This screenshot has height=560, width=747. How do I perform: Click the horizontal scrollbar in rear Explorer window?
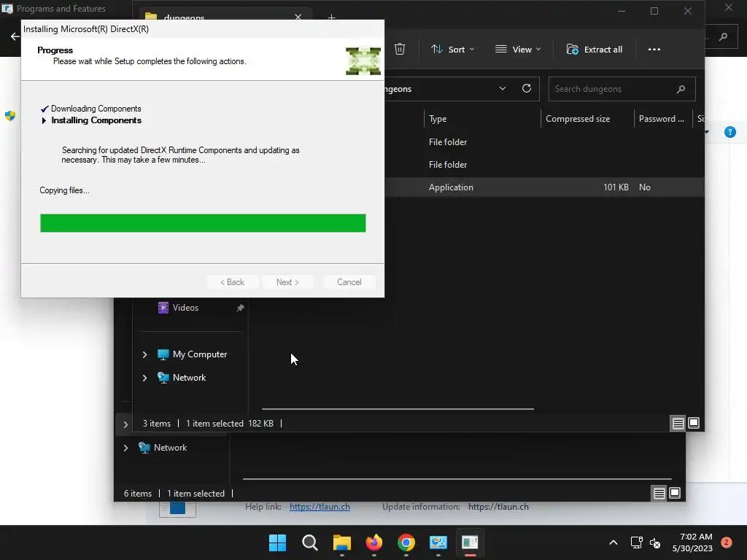(x=457, y=479)
